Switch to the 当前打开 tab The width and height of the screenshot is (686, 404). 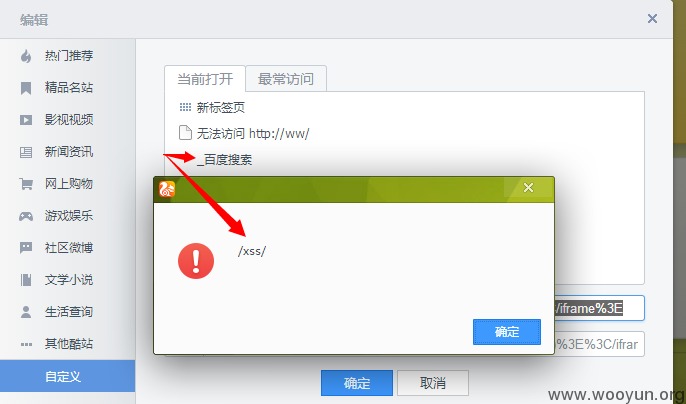(205, 79)
